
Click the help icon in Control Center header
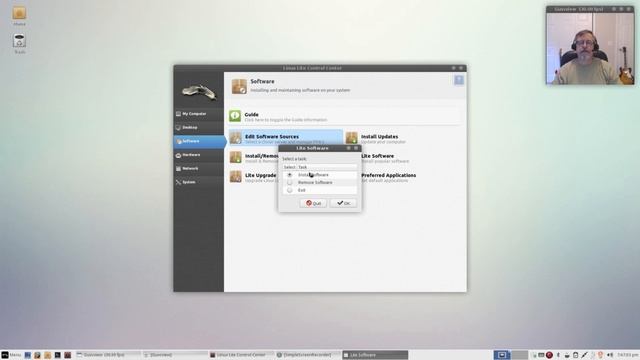(459, 80)
